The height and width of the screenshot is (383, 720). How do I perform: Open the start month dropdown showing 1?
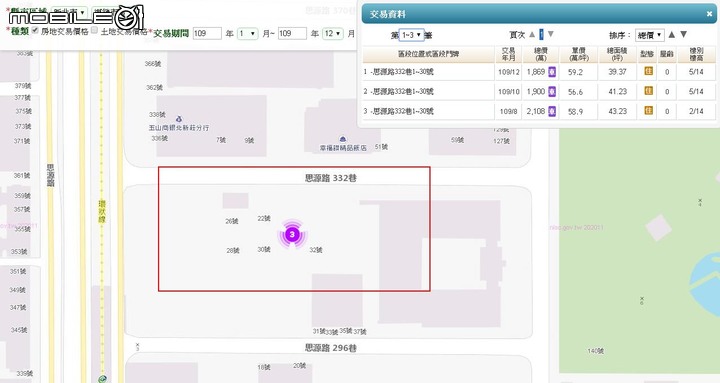coord(247,34)
